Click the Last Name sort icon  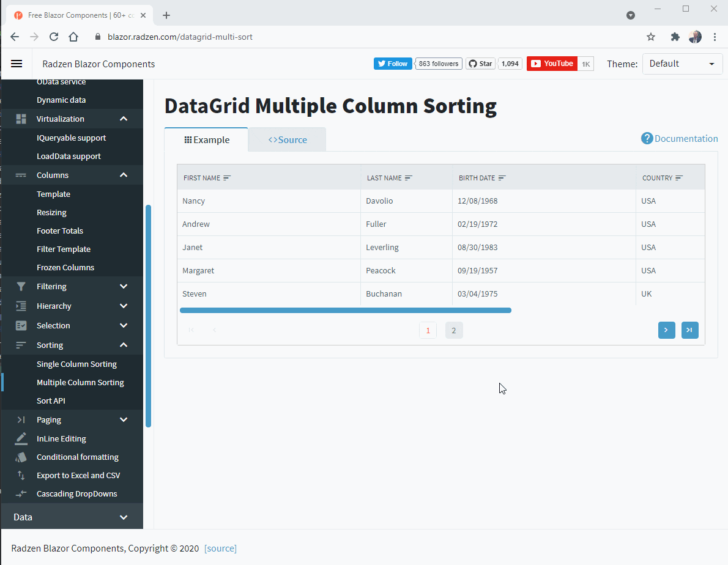pos(409,178)
